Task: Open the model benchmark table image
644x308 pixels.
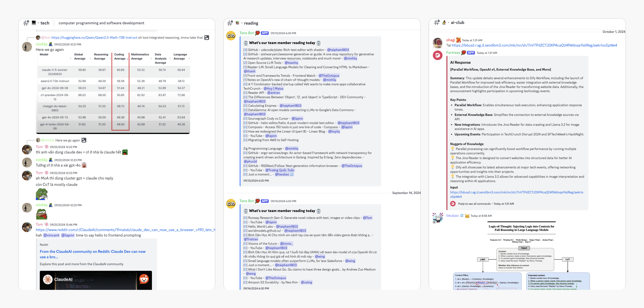Action: (x=113, y=93)
